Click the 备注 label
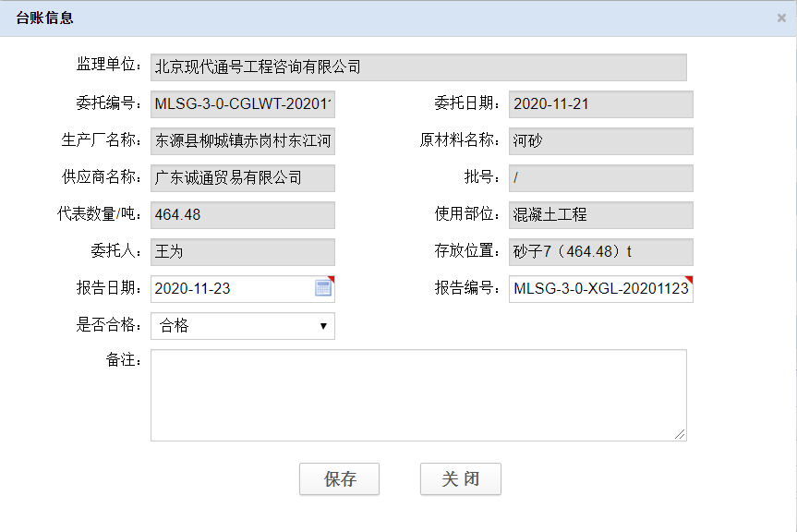The width and height of the screenshot is (797, 532). click(x=123, y=360)
